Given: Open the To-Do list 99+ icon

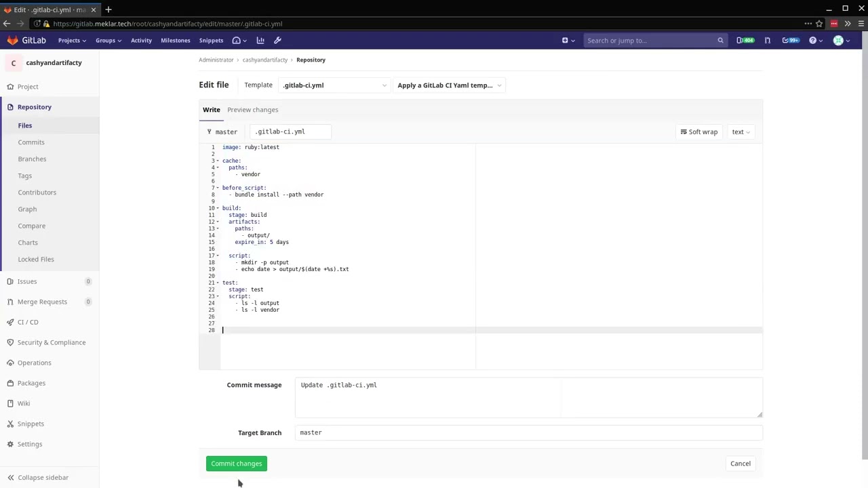Looking at the screenshot, I should click(x=790, y=40).
